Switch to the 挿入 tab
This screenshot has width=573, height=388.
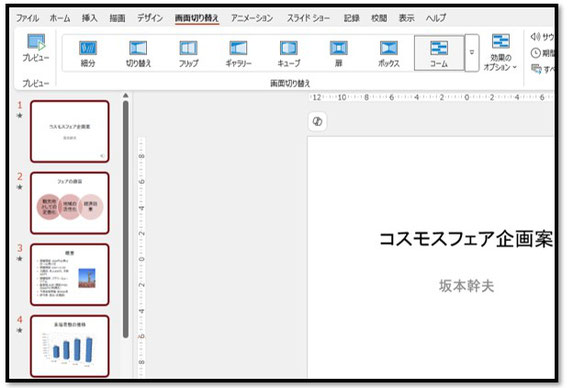[90, 18]
